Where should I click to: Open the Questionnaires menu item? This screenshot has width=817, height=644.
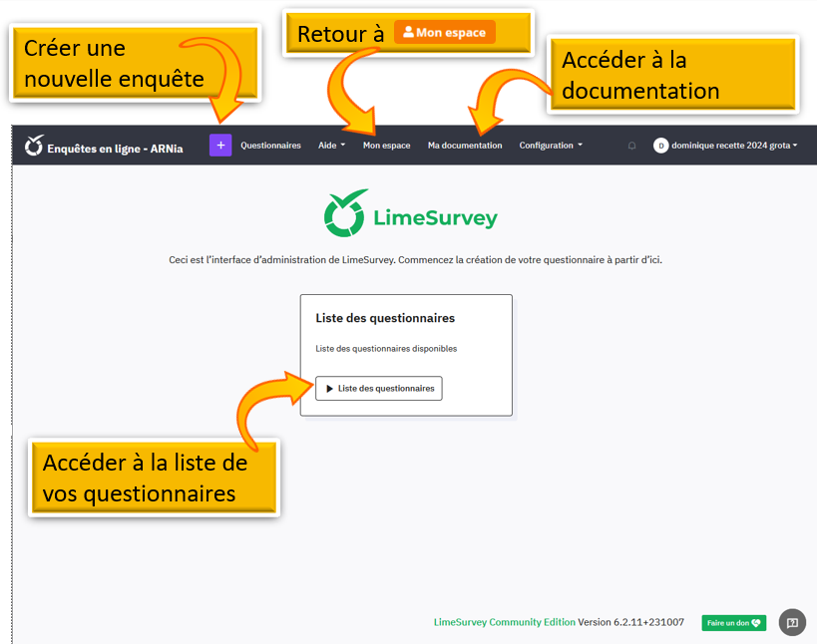(270, 146)
